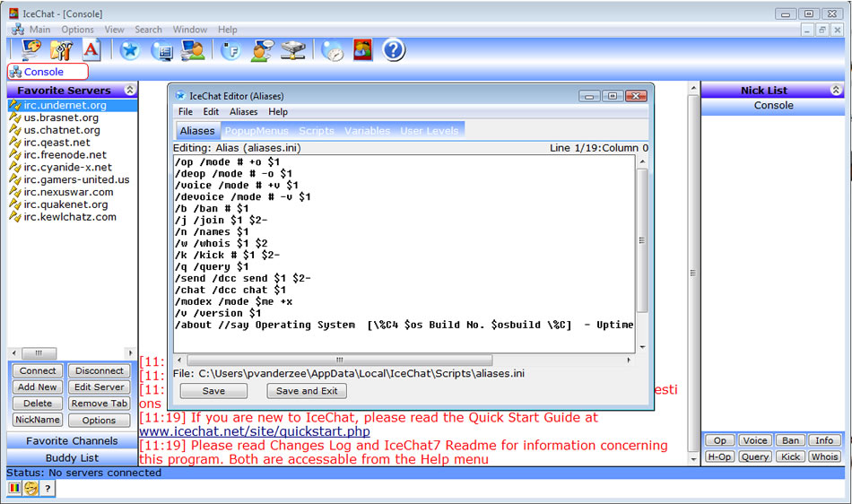852x504 pixels.
Task: Open the View menu in main window
Action: click(114, 30)
